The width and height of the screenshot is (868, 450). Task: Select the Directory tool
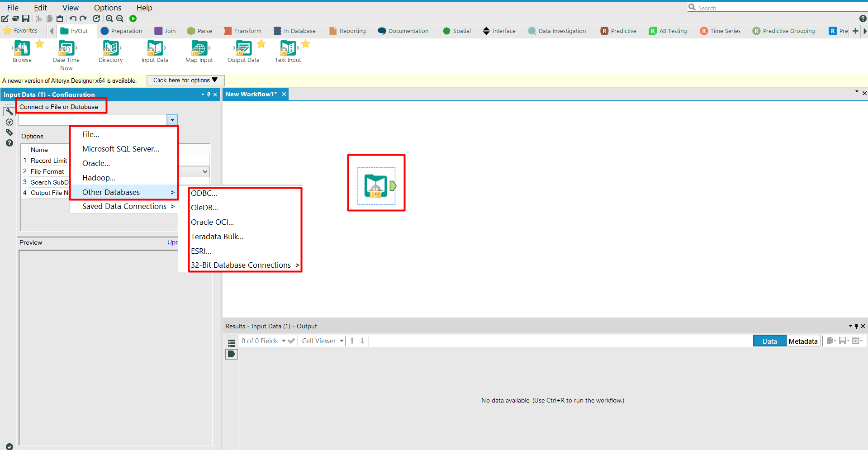coord(111,51)
